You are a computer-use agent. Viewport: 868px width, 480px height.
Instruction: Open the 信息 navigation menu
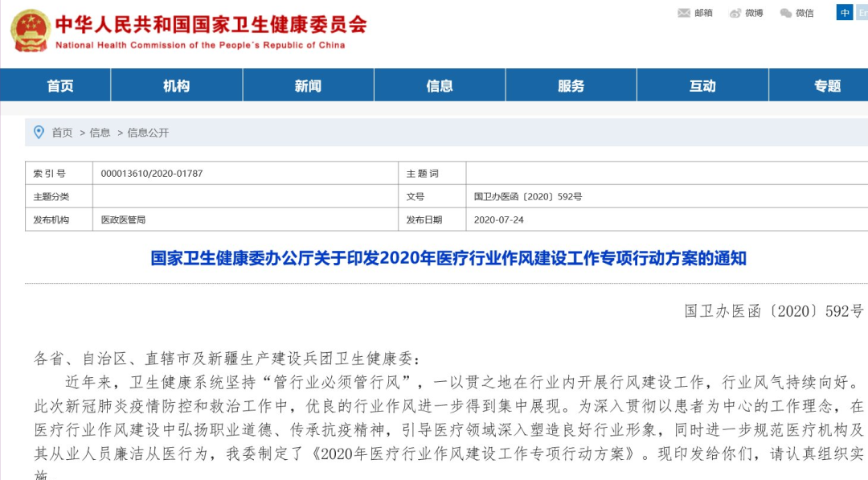pyautogui.click(x=440, y=85)
